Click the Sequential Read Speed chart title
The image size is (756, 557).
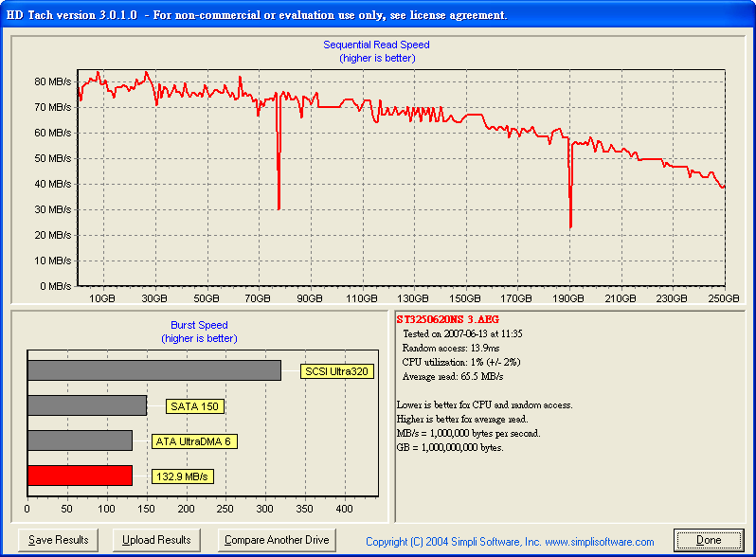coord(376,45)
